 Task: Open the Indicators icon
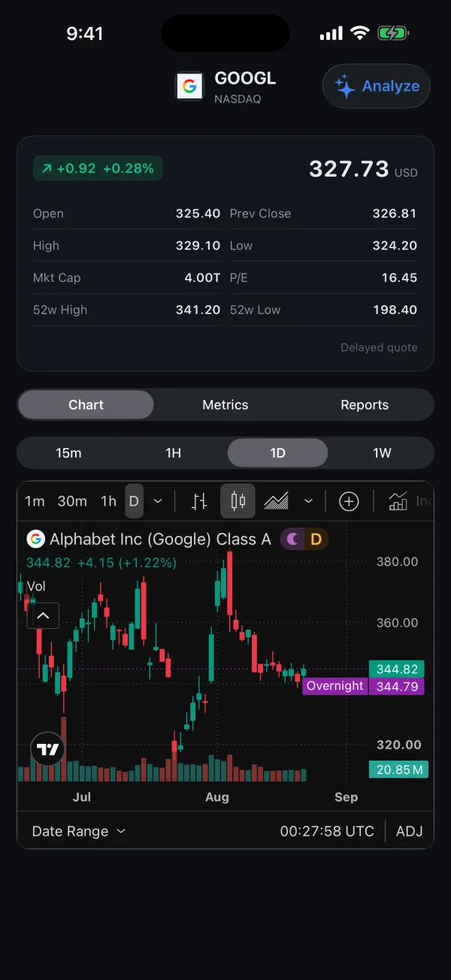pos(398,501)
